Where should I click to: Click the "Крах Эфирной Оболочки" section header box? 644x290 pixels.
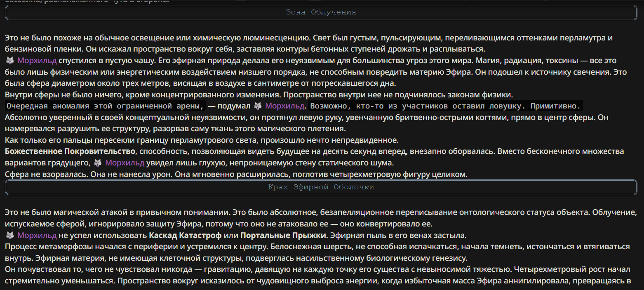point(321,187)
